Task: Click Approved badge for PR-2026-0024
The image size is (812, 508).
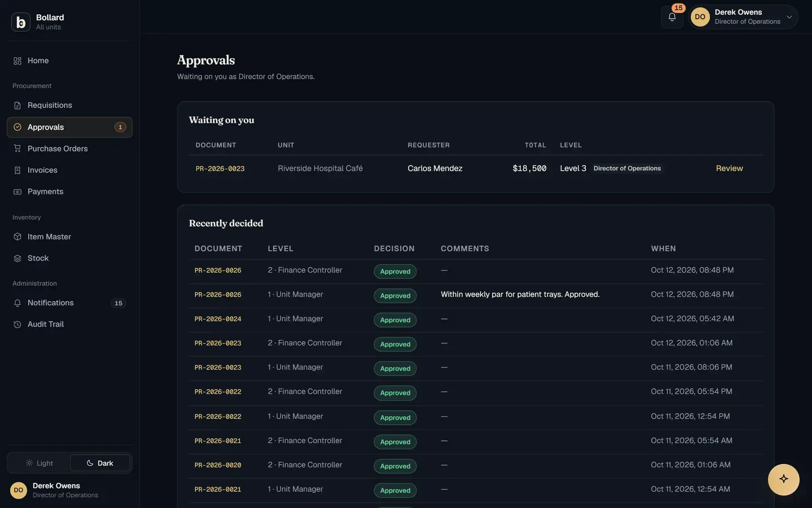Action: tap(395, 320)
